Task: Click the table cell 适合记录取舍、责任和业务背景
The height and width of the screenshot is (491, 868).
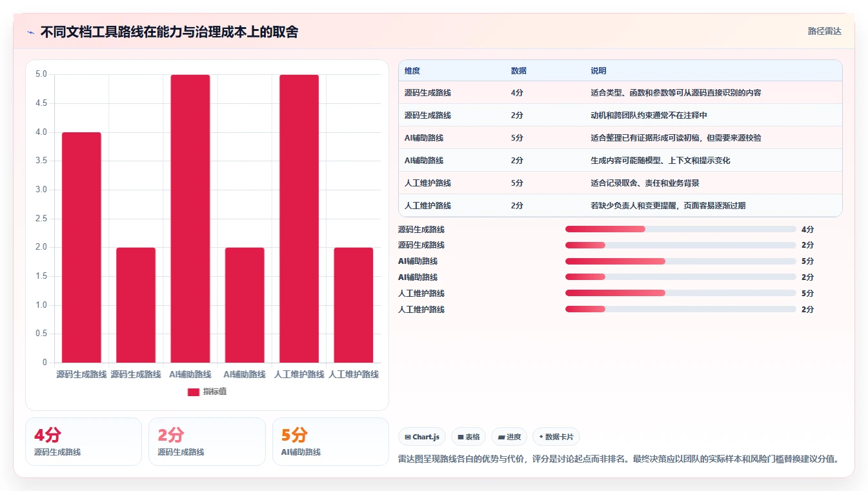Action: tap(645, 183)
